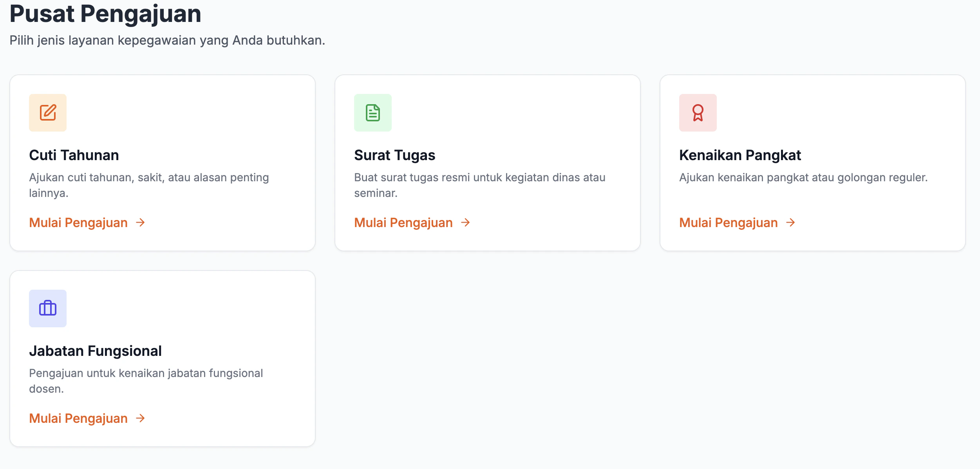Click the arrow icon beside Surat Tugas submission link
The width and height of the screenshot is (980, 469).
point(465,223)
